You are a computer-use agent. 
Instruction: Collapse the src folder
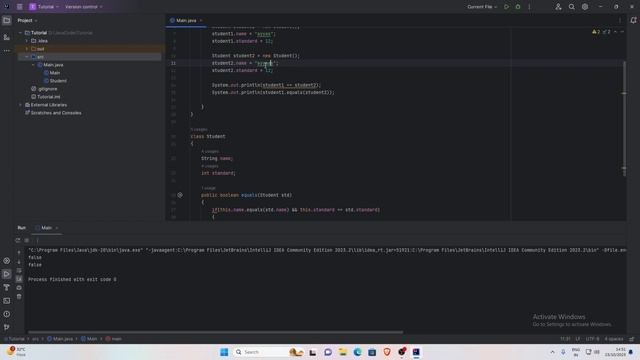pyautogui.click(x=27, y=57)
